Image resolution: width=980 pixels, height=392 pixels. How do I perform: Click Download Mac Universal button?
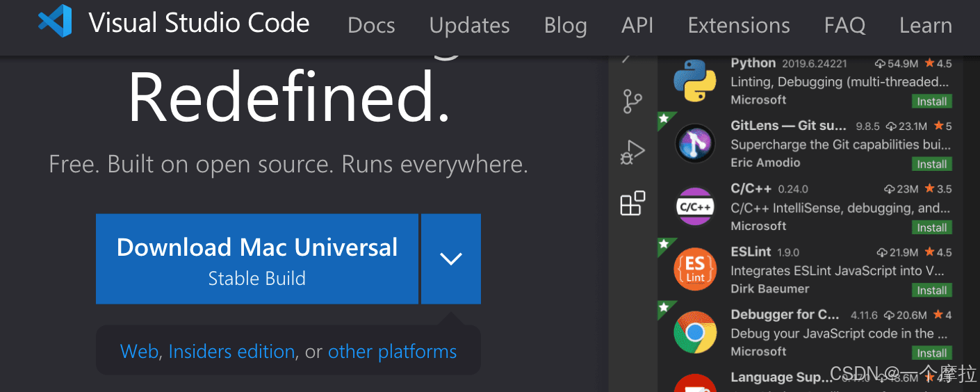click(257, 259)
